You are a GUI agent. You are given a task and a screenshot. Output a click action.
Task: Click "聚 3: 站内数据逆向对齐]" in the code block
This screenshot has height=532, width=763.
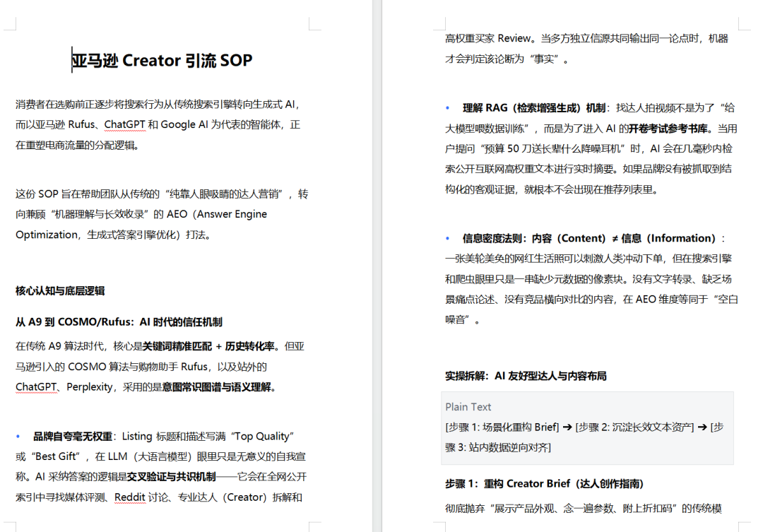pos(498,447)
